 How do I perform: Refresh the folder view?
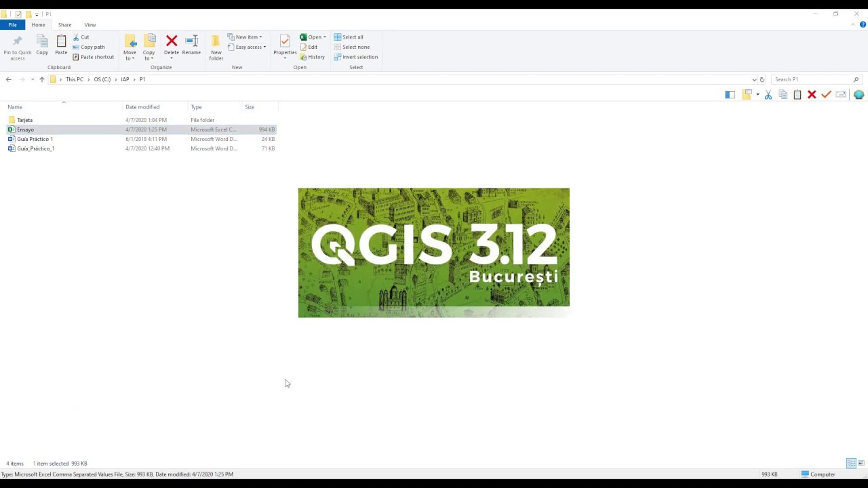[x=762, y=79]
